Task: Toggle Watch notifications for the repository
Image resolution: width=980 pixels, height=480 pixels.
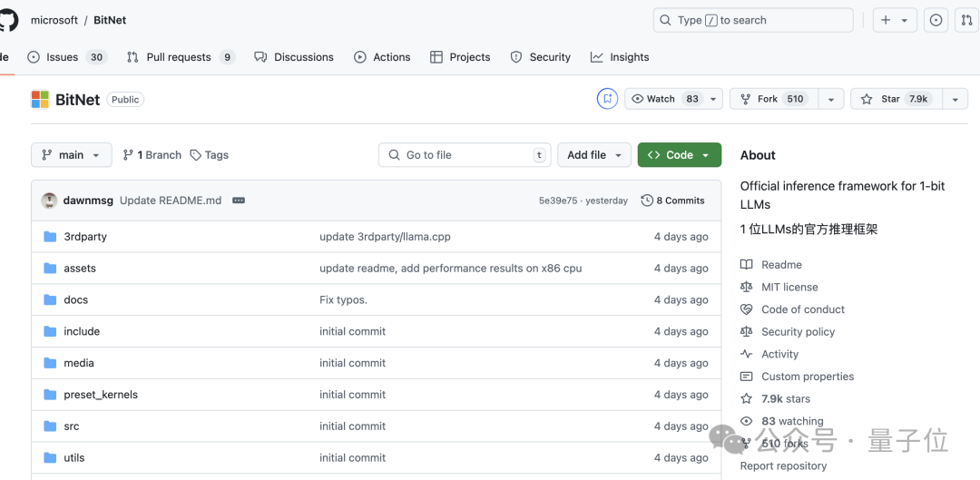Action: [x=665, y=99]
